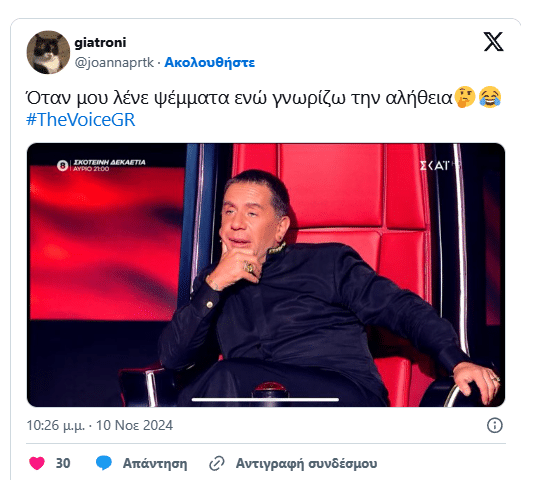This screenshot has height=480, width=534.
Task: Click the tweet text about ψέμματα
Action: tap(239, 98)
